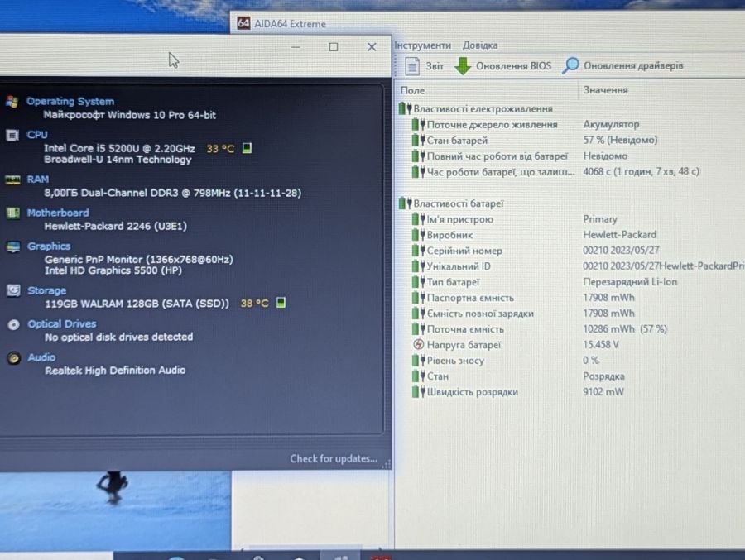Click the battery icon beside Стан батарей

[x=418, y=140]
